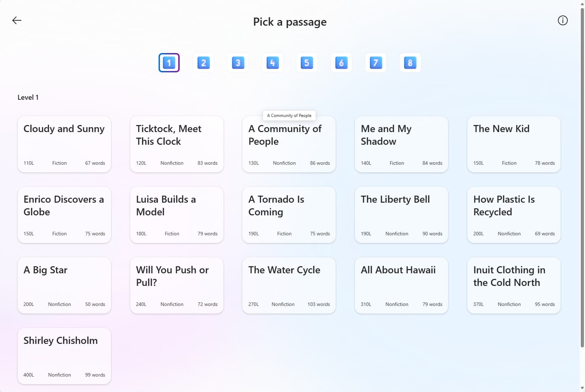The image size is (585, 392).
Task: Choose The Liberty Bell passage
Action: pyautogui.click(x=401, y=215)
